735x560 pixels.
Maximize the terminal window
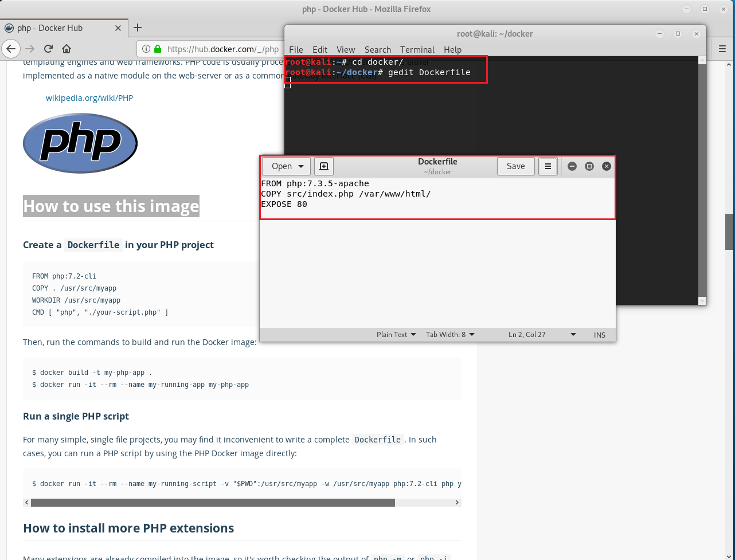click(678, 33)
